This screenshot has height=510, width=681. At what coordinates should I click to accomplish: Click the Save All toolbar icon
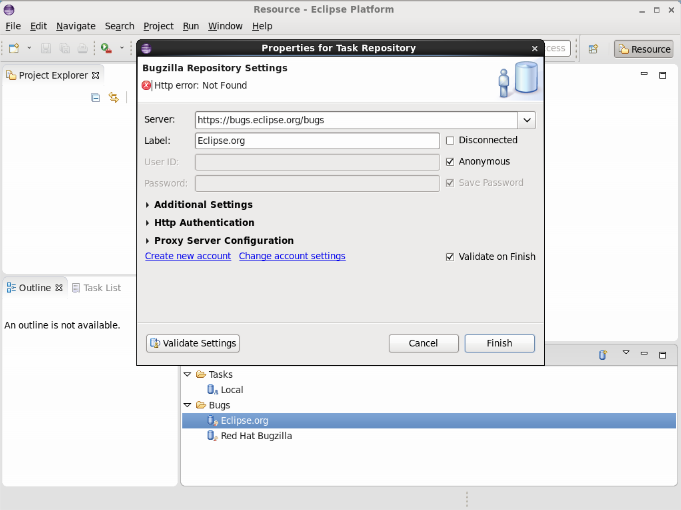(64, 48)
